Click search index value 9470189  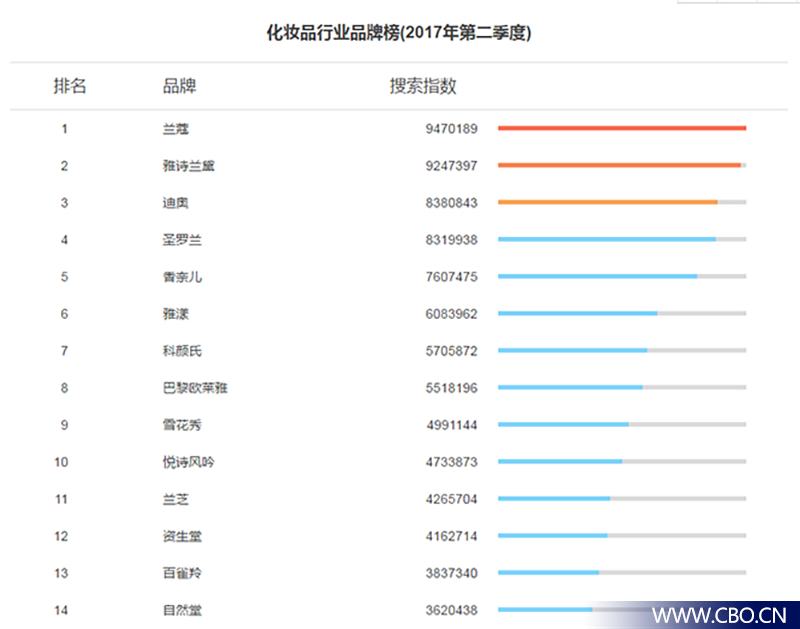[452, 129]
